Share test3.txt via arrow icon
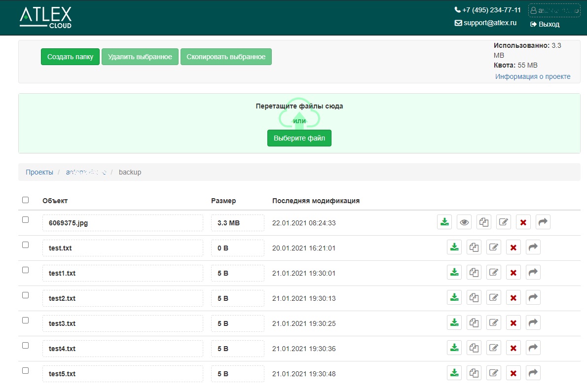587x392 pixels. [x=533, y=322]
